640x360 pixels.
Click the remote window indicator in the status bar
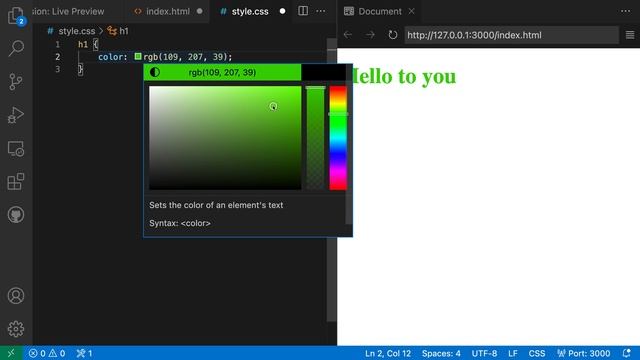pos(11,353)
